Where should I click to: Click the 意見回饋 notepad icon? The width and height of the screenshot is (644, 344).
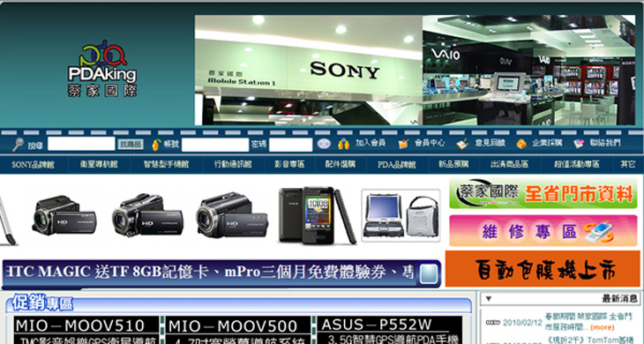click(463, 144)
